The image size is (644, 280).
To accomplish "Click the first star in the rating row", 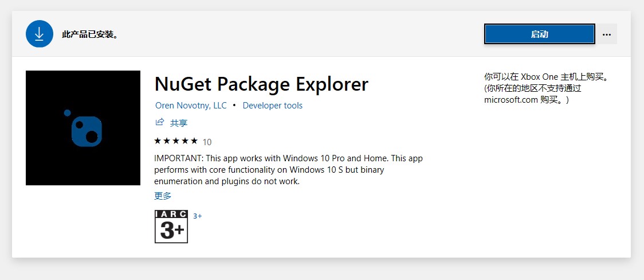I will coord(158,141).
